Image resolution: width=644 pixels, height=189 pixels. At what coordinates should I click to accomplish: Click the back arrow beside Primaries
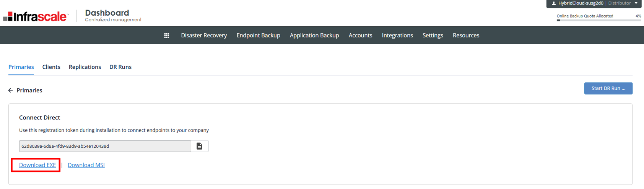click(11, 90)
